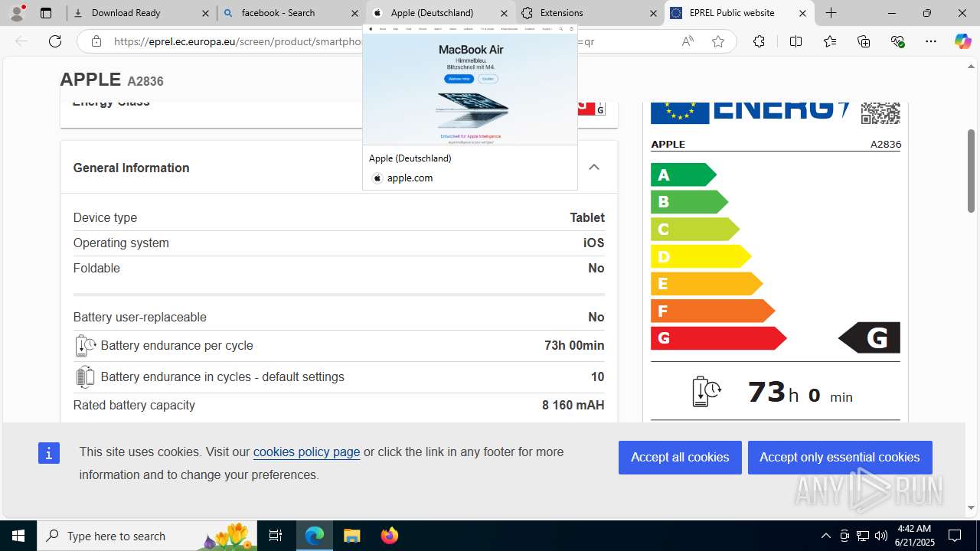This screenshot has height=551, width=980.
Task: Open the Favorites list icon
Action: pyautogui.click(x=830, y=41)
